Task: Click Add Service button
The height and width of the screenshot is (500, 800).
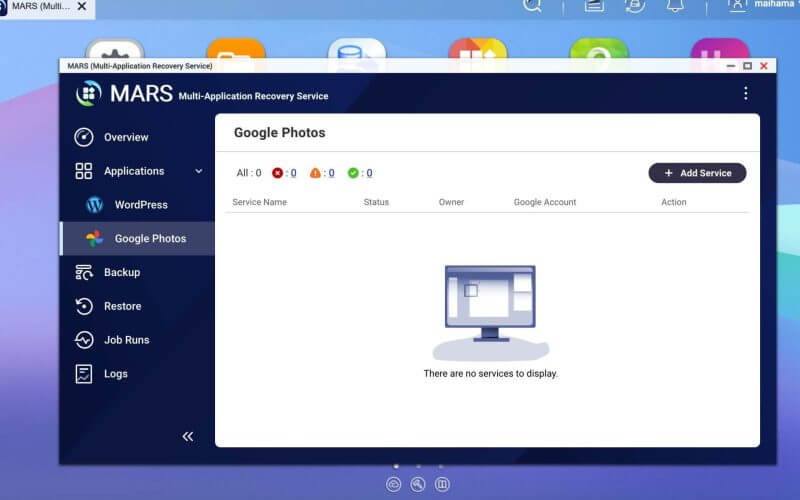Action: (x=697, y=173)
